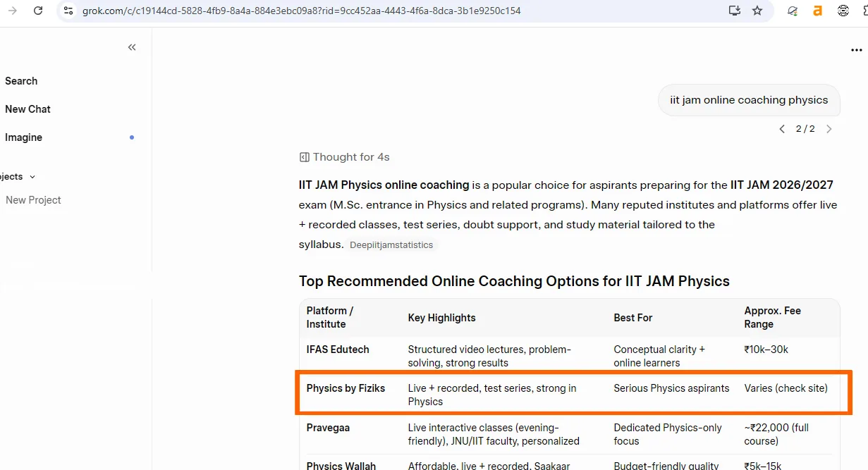The image size is (868, 470).
Task: Open the chat options three-dot menu
Action: tap(857, 50)
